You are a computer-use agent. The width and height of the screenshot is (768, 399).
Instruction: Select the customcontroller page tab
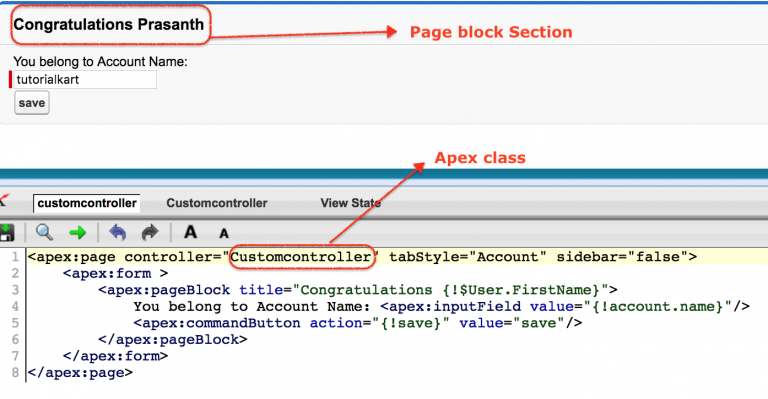(x=87, y=203)
